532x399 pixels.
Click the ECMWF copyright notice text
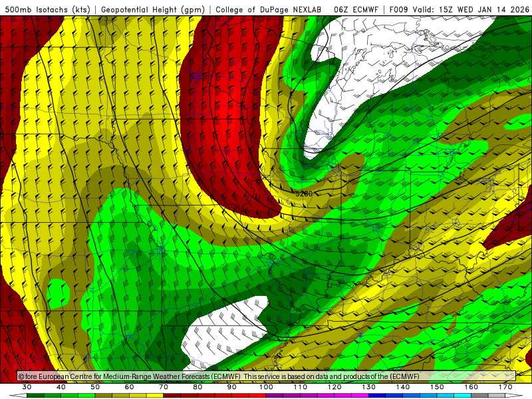coord(219,376)
